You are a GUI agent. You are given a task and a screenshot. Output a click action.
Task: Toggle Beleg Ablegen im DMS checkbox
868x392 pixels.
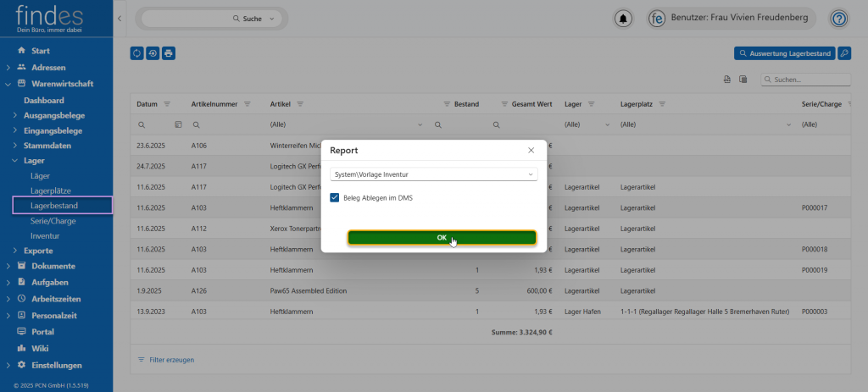[x=335, y=198]
